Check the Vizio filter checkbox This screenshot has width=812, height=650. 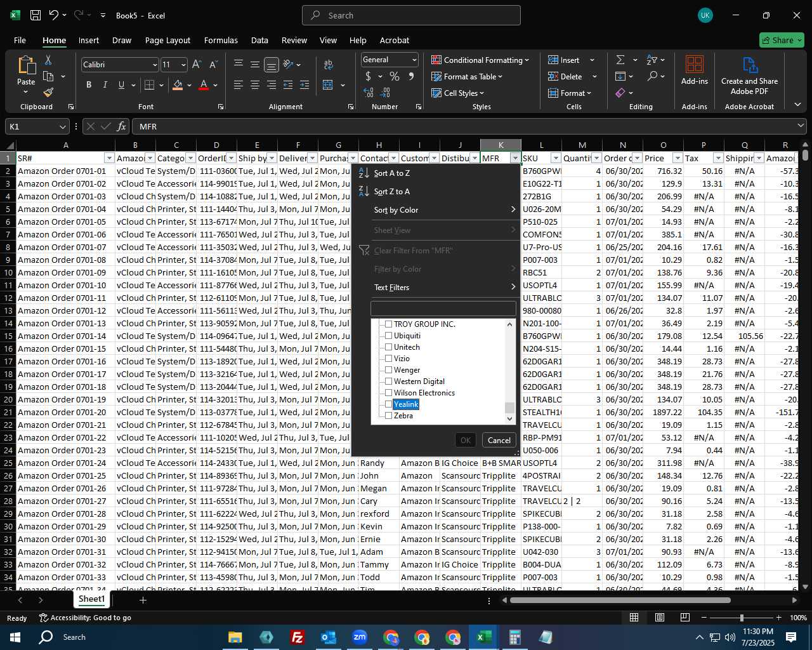tap(389, 359)
